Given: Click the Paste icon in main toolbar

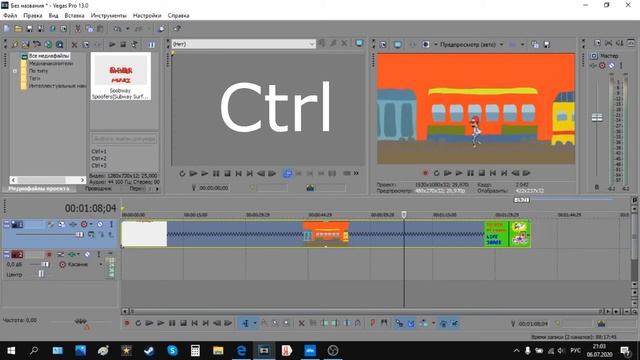Looking at the screenshot, I should 100,29.
